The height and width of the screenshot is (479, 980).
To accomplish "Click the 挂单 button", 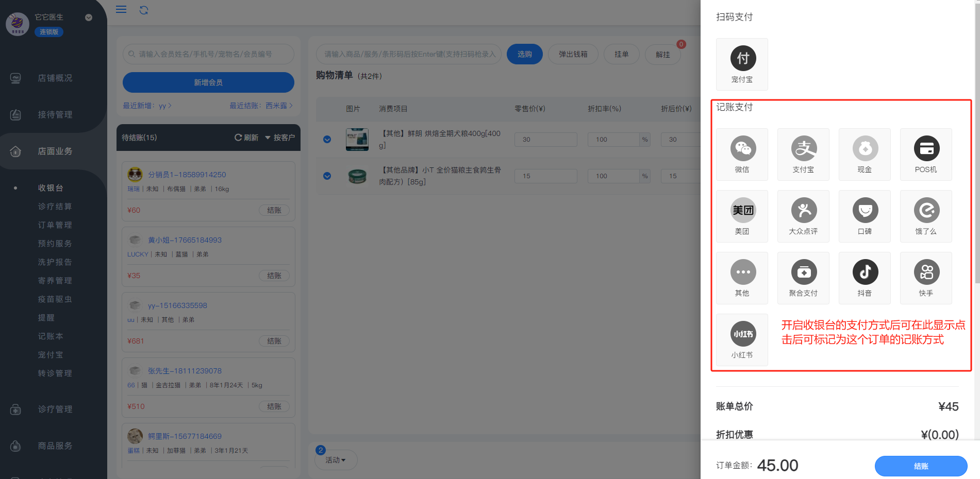I will click(622, 54).
